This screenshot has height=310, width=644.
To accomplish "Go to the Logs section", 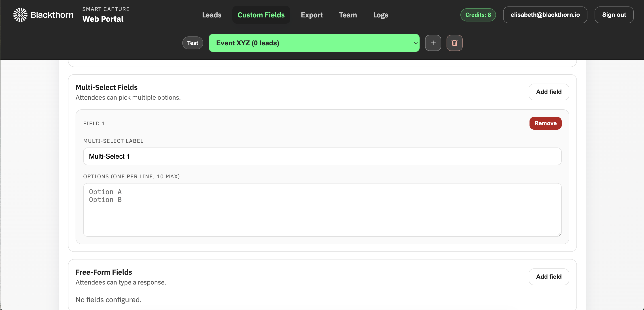I will click(381, 15).
